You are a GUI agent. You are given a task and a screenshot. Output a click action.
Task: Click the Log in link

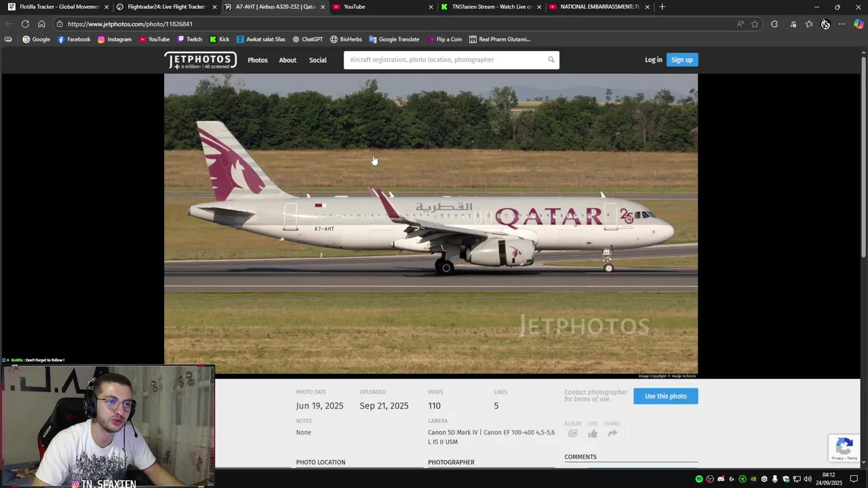(x=654, y=60)
